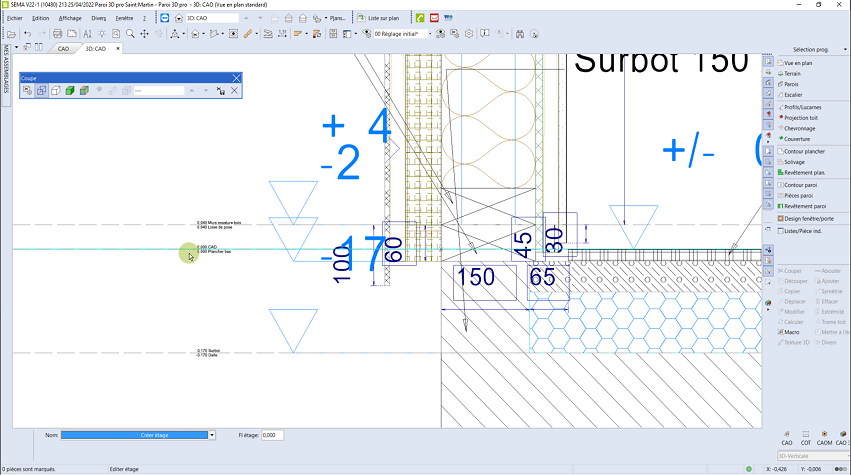Click the pan/move arrows tool
851x475 pixels.
pos(144,33)
